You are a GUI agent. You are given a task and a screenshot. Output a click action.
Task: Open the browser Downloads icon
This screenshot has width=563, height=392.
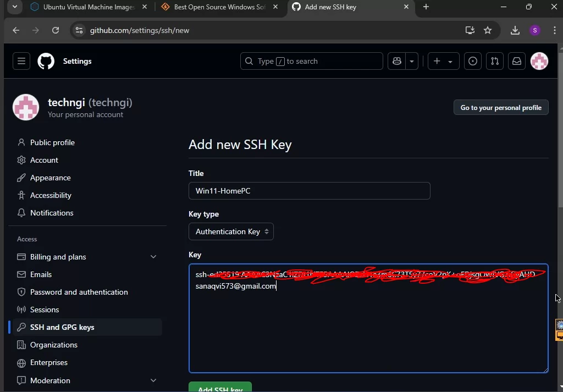(515, 30)
